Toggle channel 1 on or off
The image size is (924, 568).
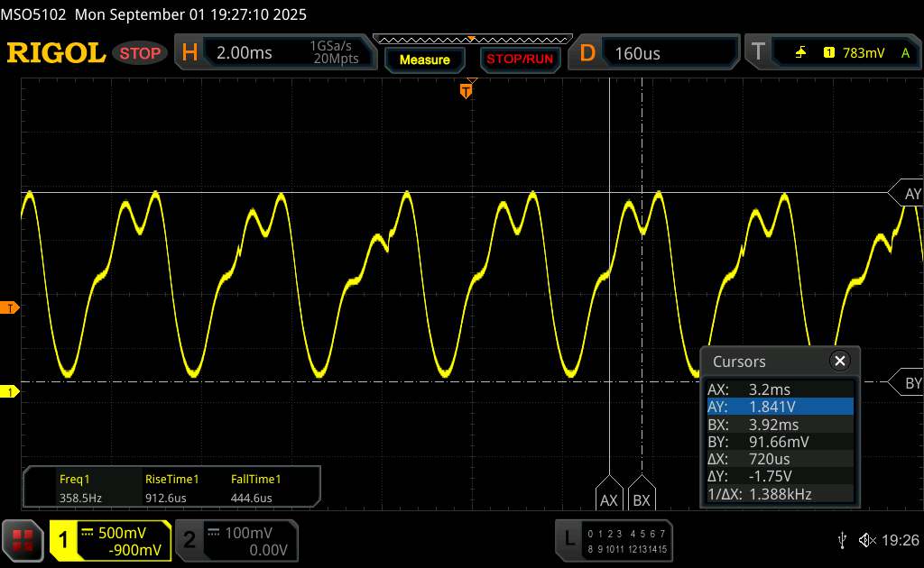tap(64, 540)
